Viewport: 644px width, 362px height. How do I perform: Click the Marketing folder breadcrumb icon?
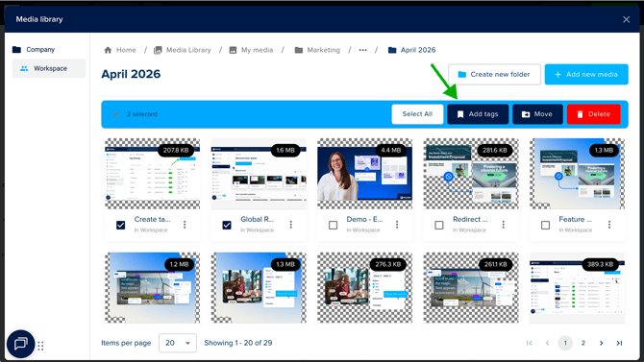pos(299,50)
